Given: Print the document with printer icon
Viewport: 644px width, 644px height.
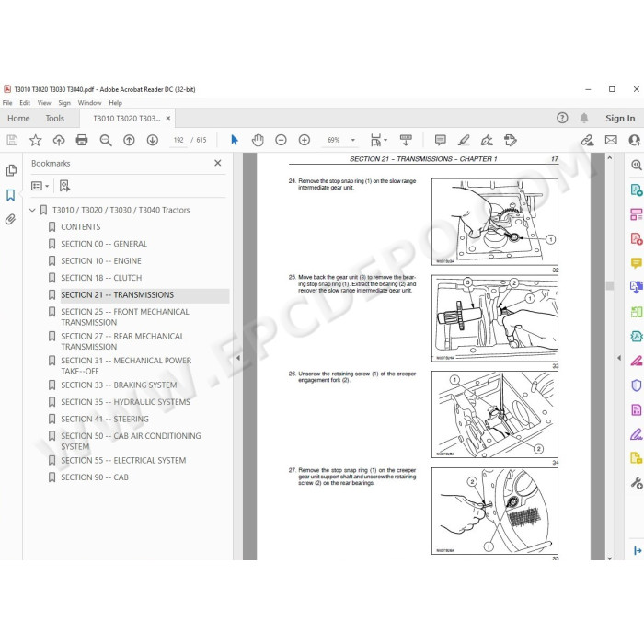Looking at the screenshot, I should point(82,140).
